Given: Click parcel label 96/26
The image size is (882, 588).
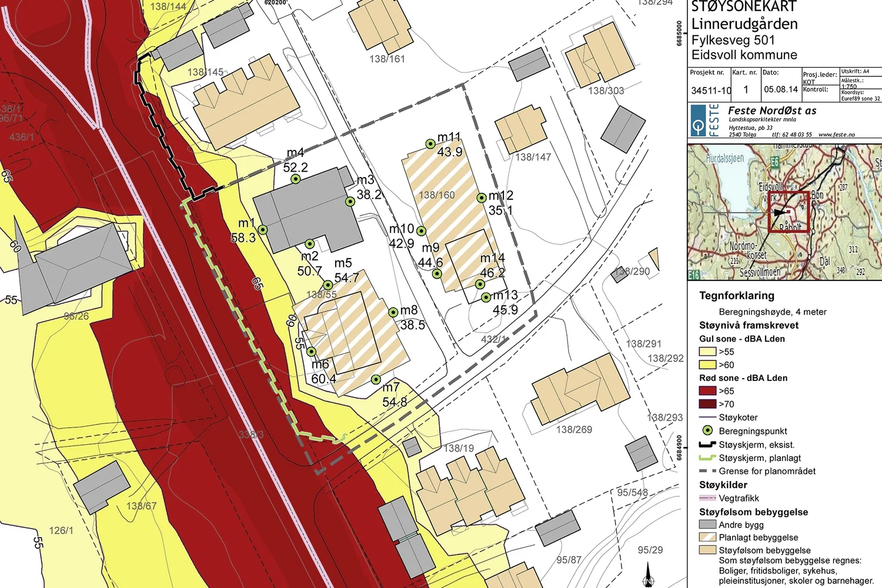Looking at the screenshot, I should [x=76, y=316].
